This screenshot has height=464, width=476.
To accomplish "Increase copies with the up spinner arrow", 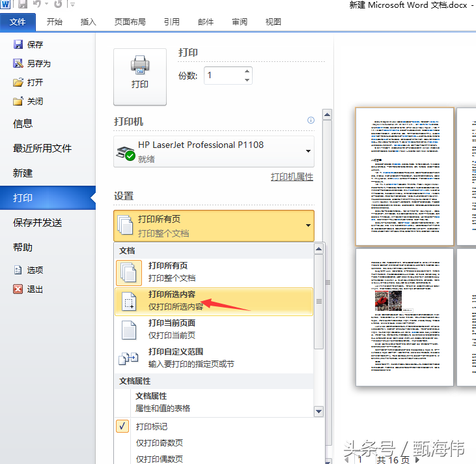I will point(247,71).
